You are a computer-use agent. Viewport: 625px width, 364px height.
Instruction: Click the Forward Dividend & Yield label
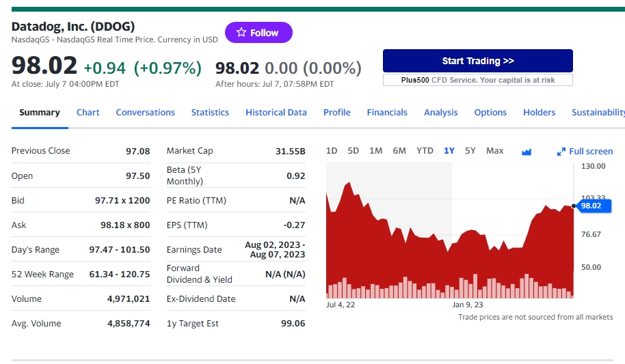coord(199,274)
